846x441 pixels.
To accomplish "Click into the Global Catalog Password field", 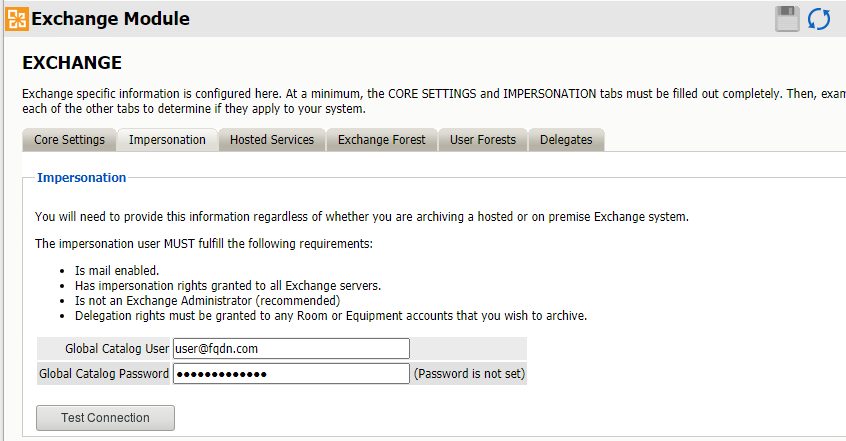I will [291, 374].
